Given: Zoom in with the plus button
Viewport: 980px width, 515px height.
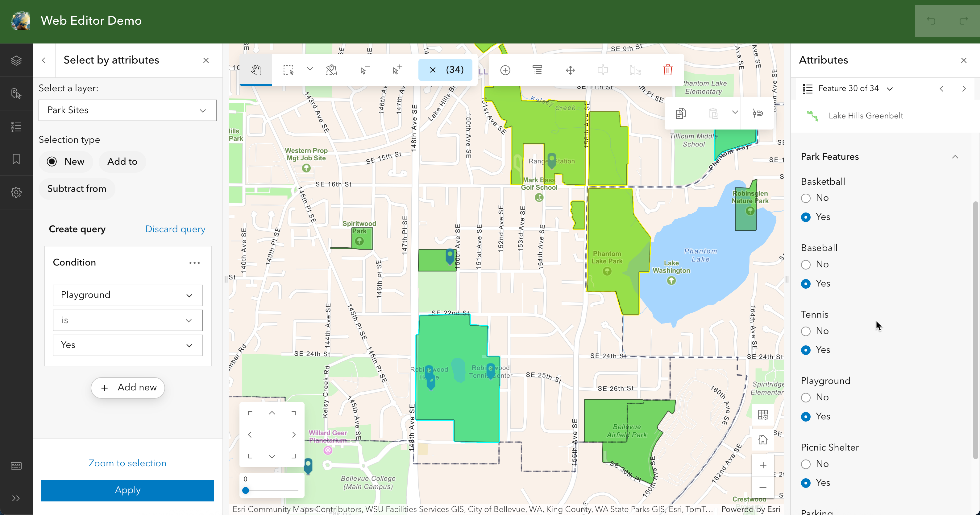Looking at the screenshot, I should click(763, 465).
